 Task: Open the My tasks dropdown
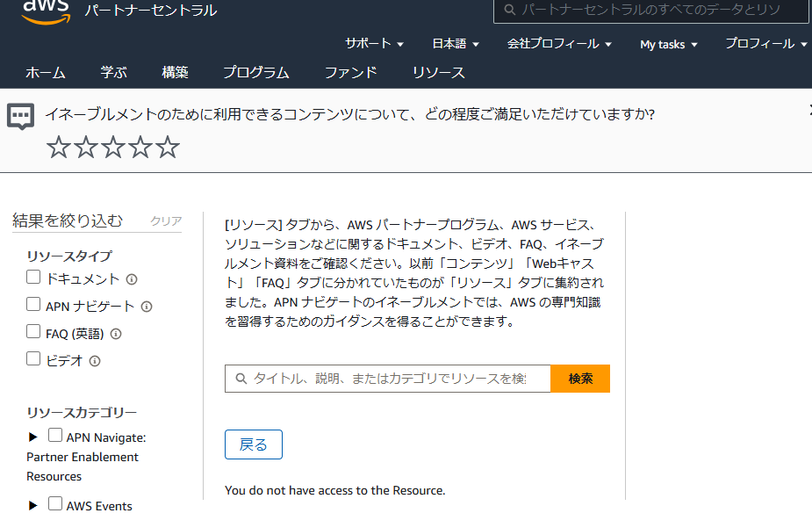[669, 45]
